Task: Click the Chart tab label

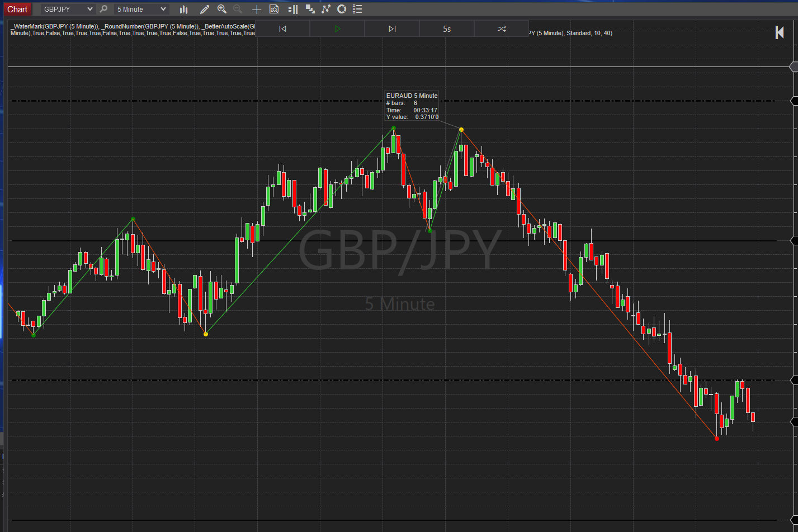Action: (x=17, y=9)
